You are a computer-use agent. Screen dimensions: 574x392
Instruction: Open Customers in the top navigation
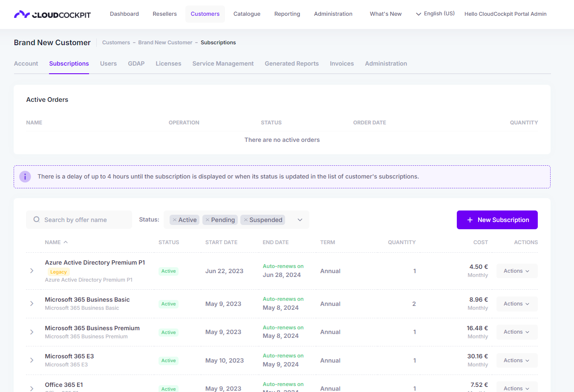point(205,14)
